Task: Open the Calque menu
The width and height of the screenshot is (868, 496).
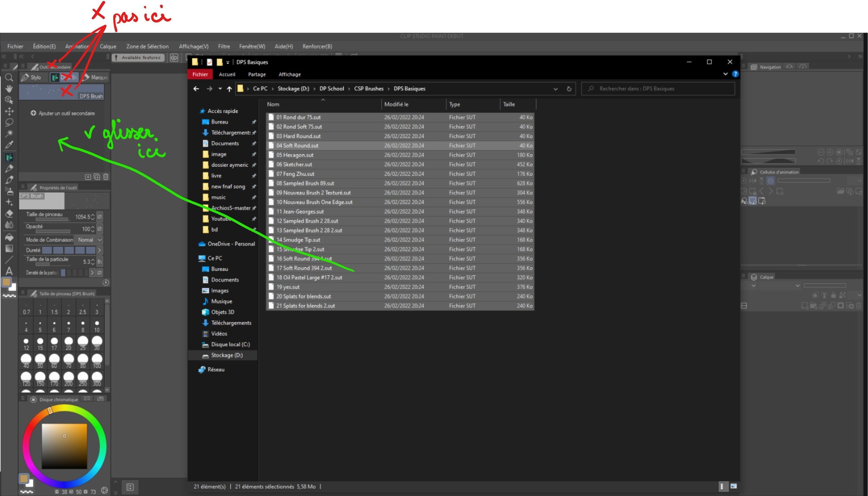Action: (x=108, y=46)
